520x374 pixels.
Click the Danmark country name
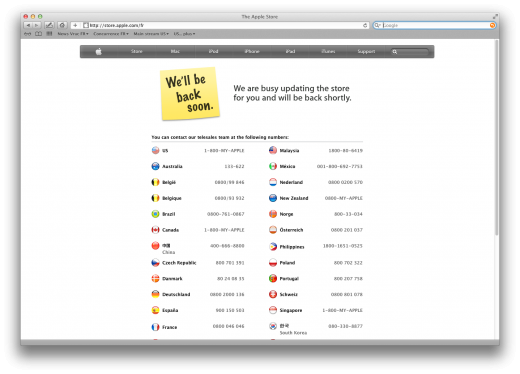point(172,279)
